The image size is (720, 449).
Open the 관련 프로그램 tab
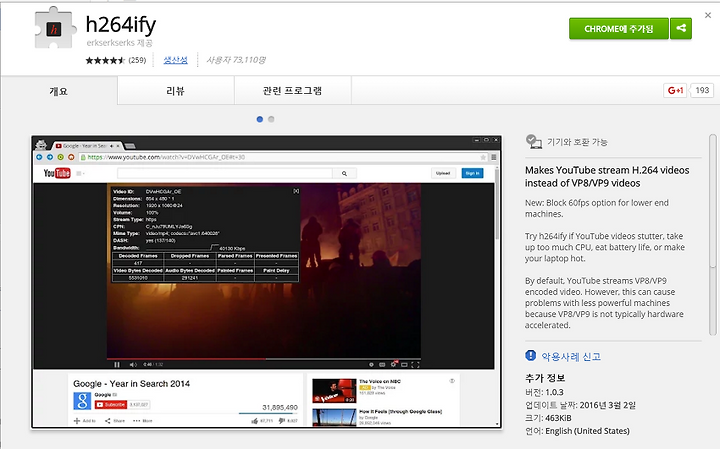292,91
